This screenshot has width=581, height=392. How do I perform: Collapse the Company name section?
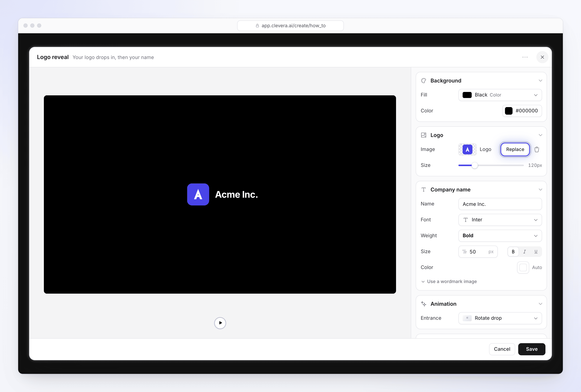(x=540, y=190)
